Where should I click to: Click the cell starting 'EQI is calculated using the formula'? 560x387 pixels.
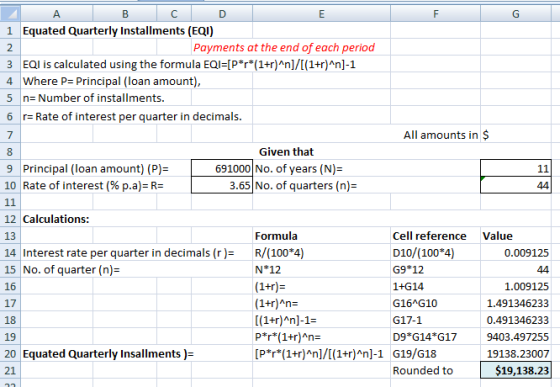click(x=189, y=64)
